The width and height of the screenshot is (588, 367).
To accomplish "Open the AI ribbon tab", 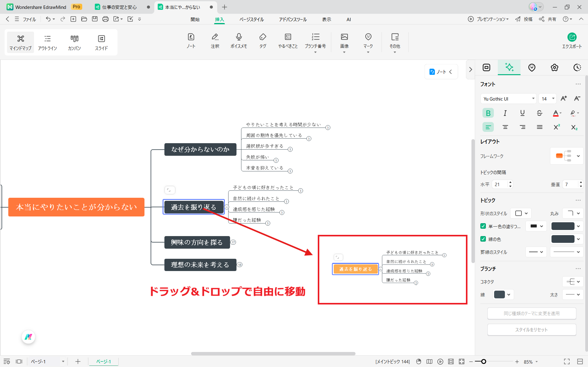I will pos(348,19).
